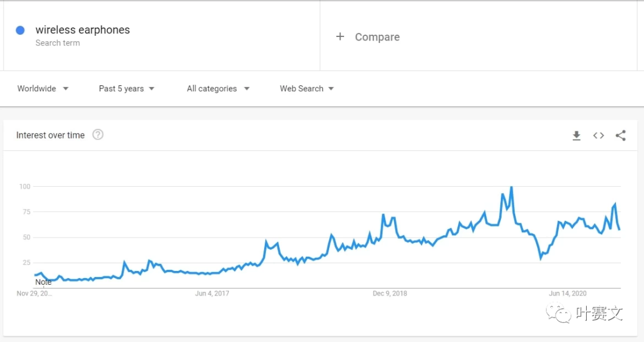
Task: Click the plus icon beside Compare
Action: coord(340,36)
